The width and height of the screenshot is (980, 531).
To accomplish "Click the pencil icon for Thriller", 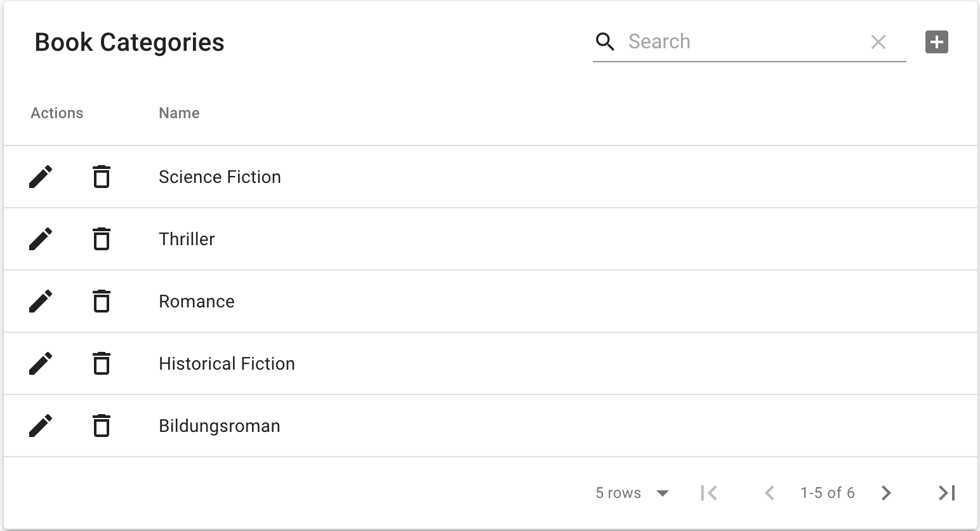I will pyautogui.click(x=41, y=239).
